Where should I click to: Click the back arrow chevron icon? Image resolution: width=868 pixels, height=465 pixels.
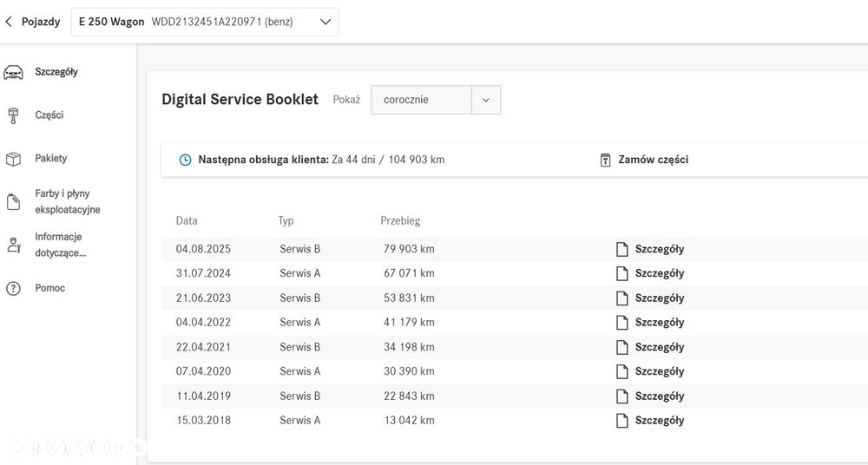pos(9,23)
